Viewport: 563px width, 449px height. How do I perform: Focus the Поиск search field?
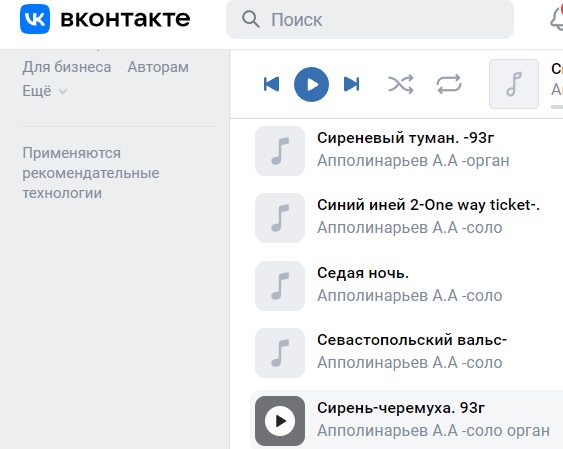pyautogui.click(x=370, y=19)
